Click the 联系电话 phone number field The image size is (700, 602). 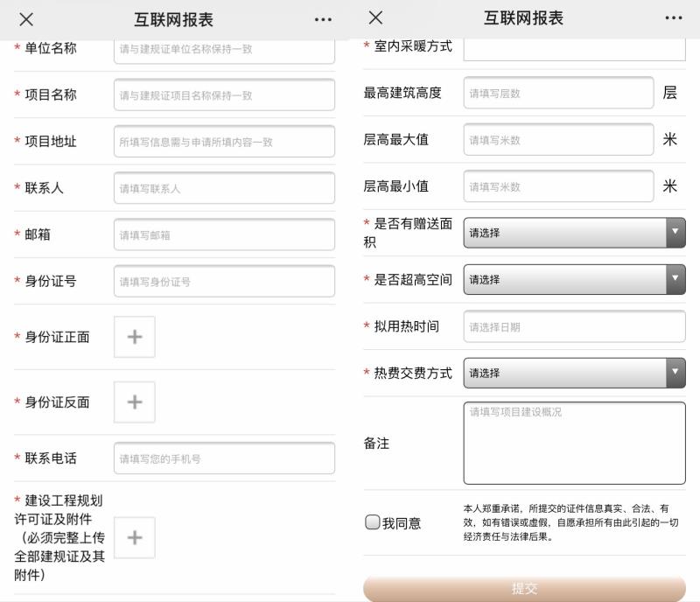click(224, 458)
